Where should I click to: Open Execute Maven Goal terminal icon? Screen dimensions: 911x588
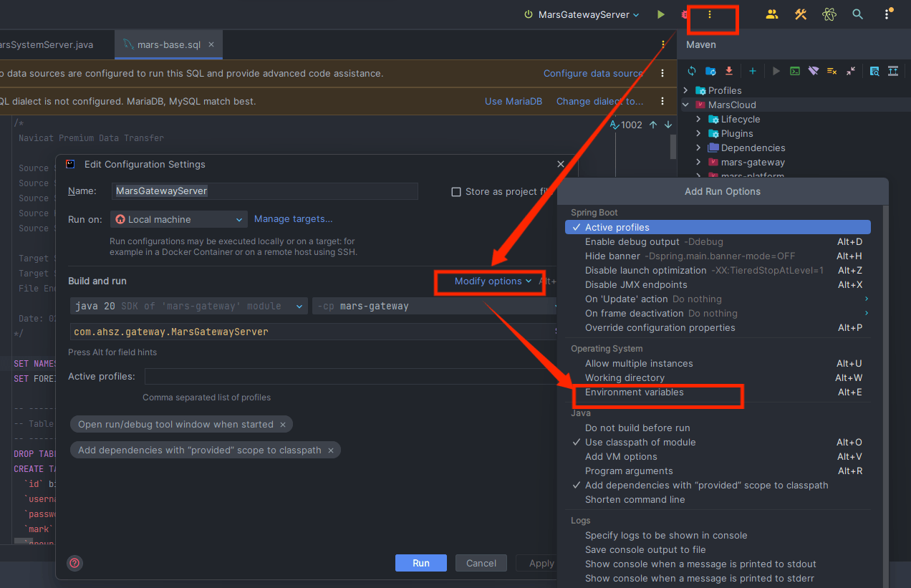coord(795,71)
